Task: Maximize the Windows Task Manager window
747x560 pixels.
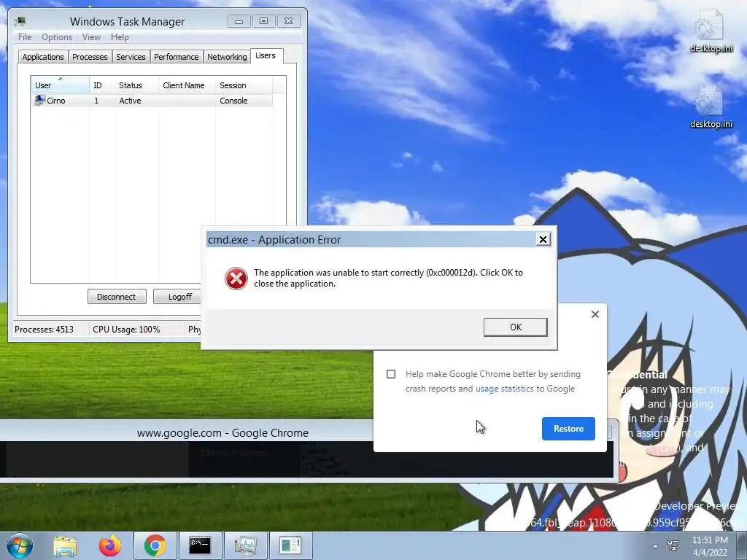Action: 263,21
